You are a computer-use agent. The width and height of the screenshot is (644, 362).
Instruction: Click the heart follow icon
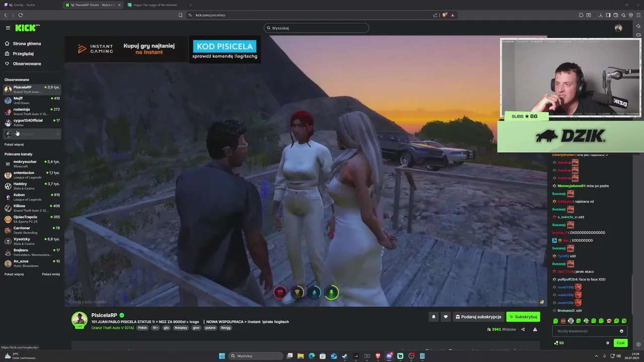click(x=445, y=317)
